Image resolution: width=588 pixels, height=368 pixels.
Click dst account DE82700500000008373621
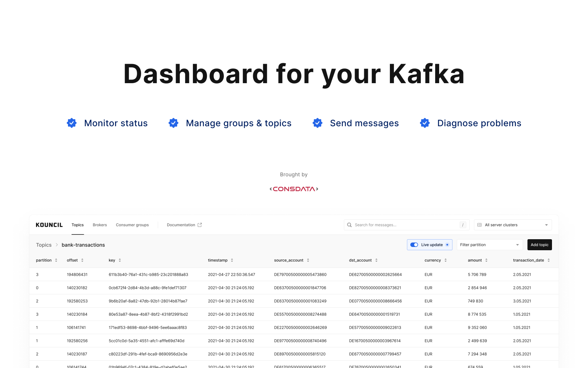coord(375,288)
